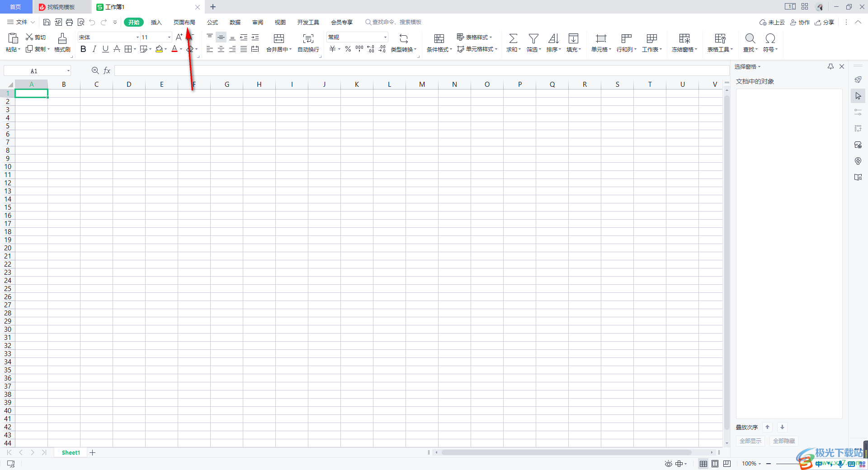
Task: Open the 视图 (View) ribbon tab
Action: [280, 22]
